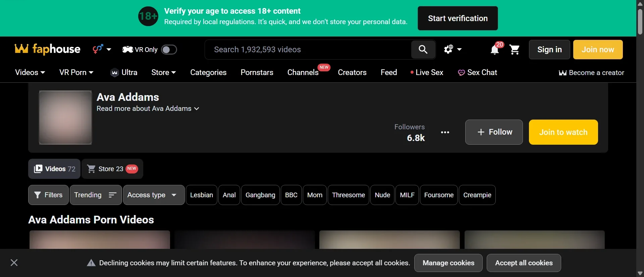Open the Ultra section
The height and width of the screenshot is (277, 644).
click(x=124, y=72)
